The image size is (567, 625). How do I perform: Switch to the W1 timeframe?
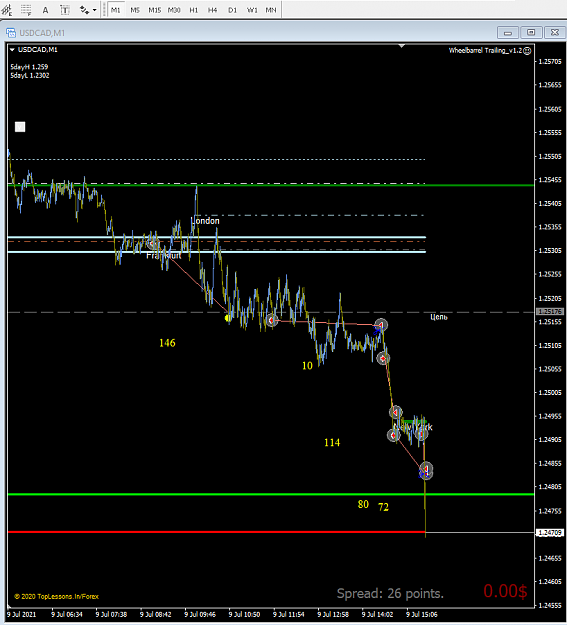coord(252,10)
